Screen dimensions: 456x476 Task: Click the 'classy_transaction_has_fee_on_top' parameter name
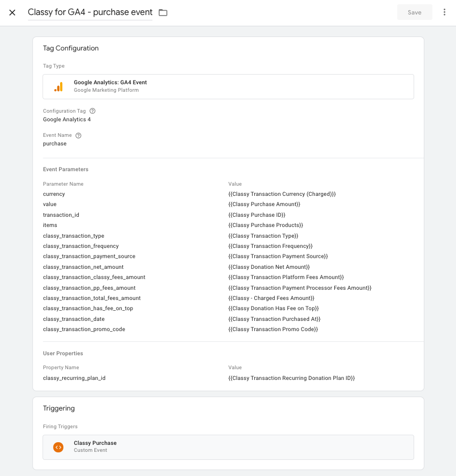click(88, 309)
